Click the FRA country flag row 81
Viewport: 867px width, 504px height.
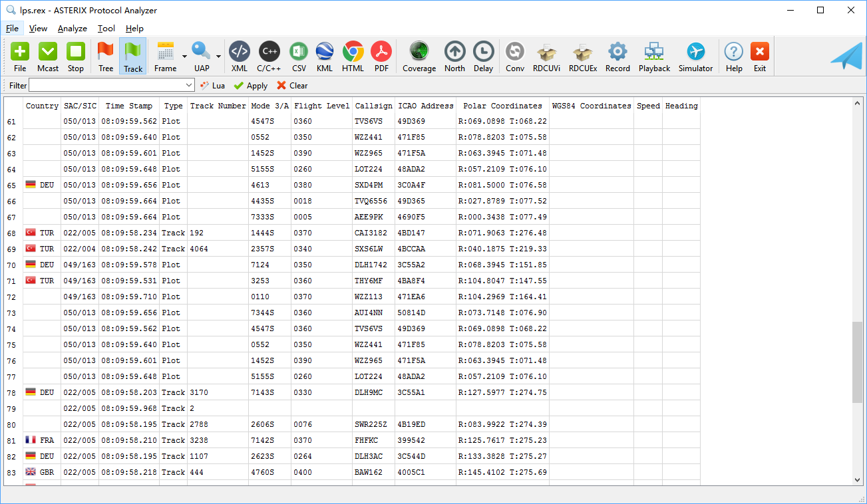(x=31, y=440)
